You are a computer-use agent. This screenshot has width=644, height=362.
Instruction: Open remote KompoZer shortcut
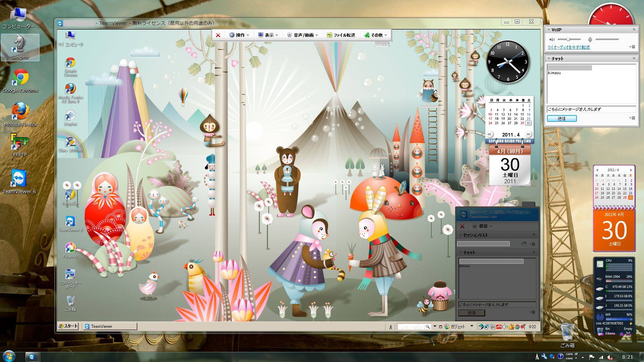coord(70,198)
